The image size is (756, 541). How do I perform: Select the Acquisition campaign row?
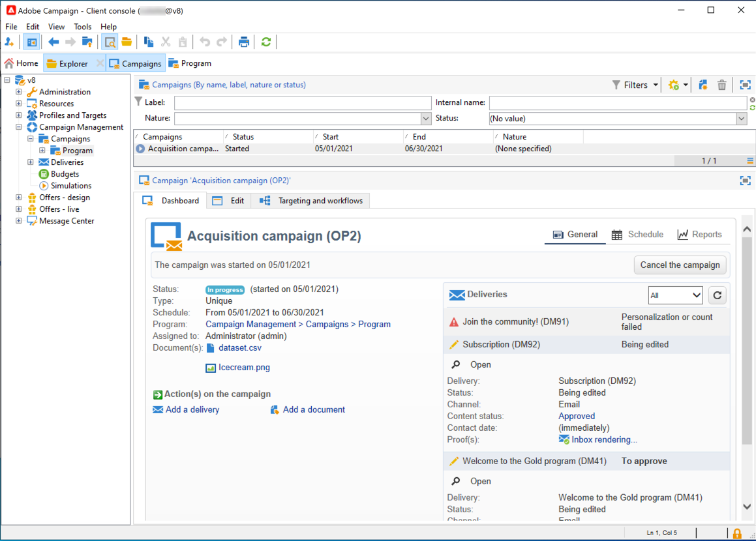(444, 149)
